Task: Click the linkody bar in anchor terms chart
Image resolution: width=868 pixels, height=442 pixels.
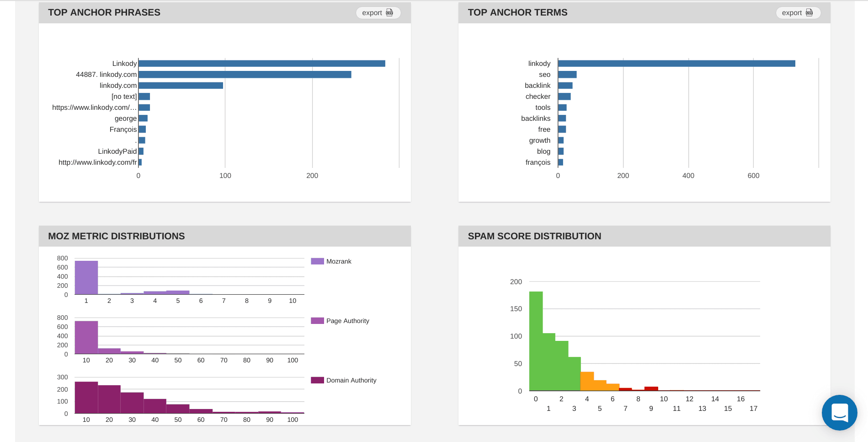Action: pyautogui.click(x=676, y=64)
